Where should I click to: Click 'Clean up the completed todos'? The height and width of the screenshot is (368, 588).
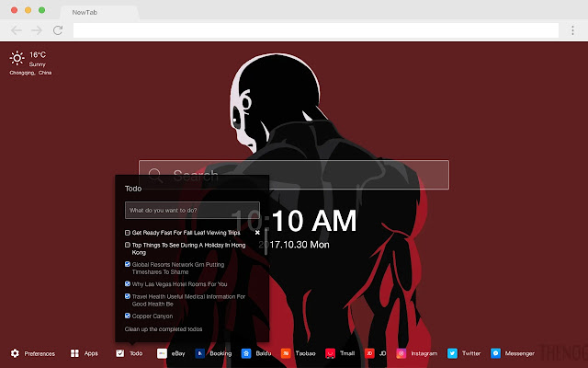(164, 329)
